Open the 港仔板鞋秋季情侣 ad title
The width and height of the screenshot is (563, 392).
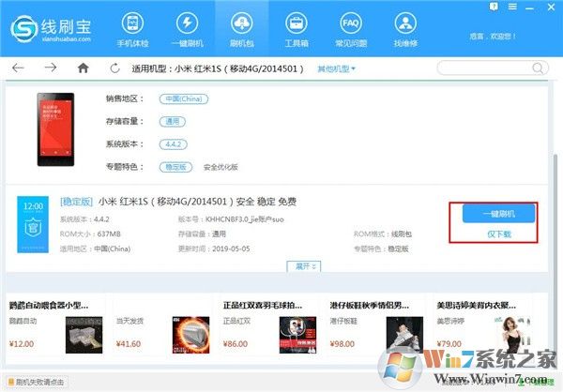369,306
